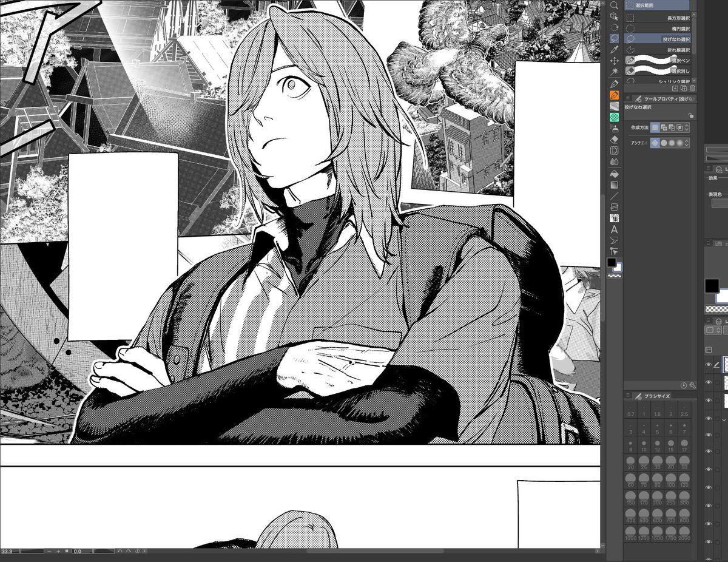Select the Fill bucket tool
728x562 pixels.
[x=614, y=173]
